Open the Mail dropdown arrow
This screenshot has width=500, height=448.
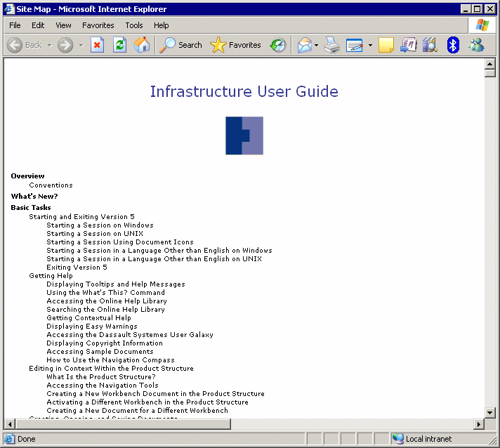tap(317, 45)
